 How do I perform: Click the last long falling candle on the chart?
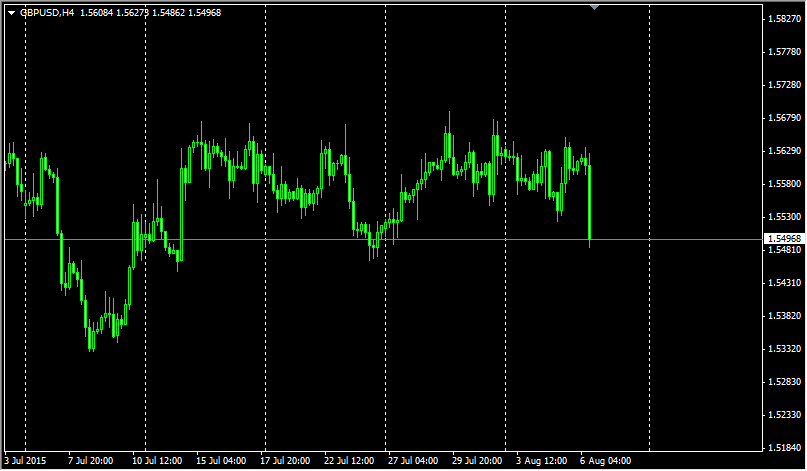point(589,202)
